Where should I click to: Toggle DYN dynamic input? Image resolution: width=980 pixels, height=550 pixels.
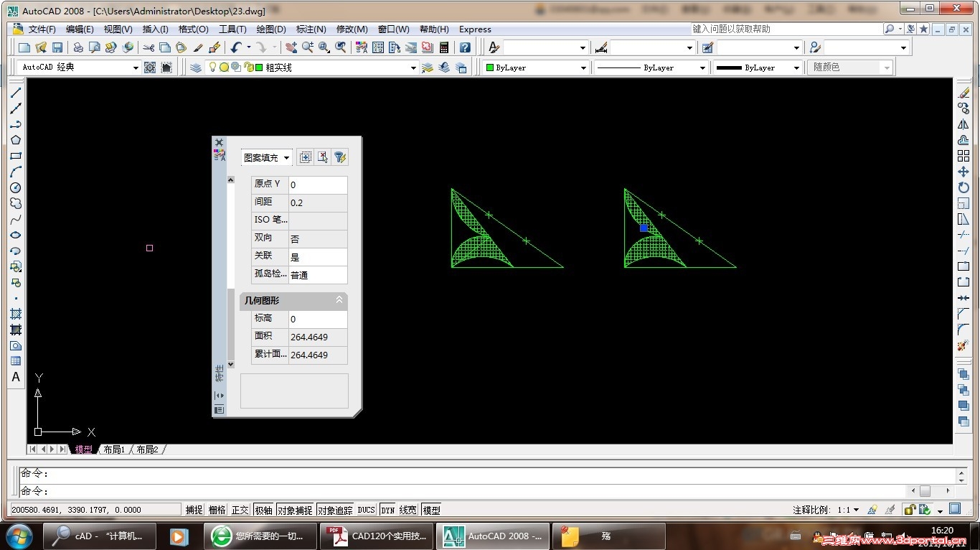click(x=387, y=510)
